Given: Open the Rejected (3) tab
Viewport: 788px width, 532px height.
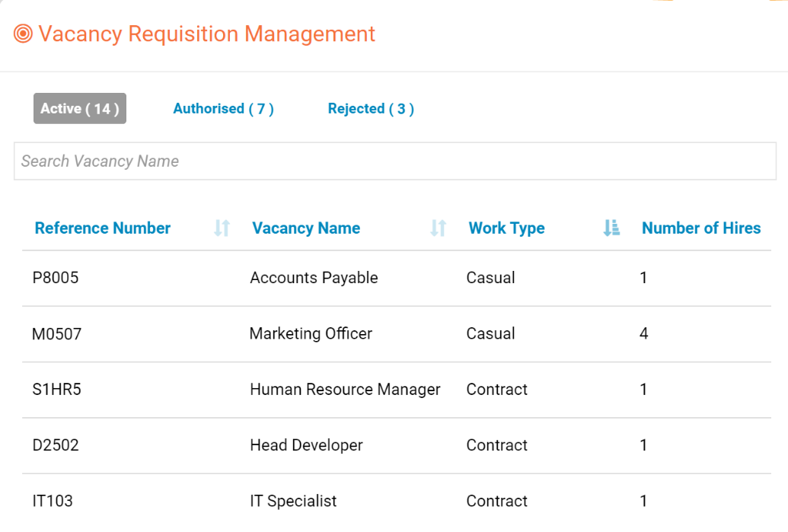Looking at the screenshot, I should (371, 109).
